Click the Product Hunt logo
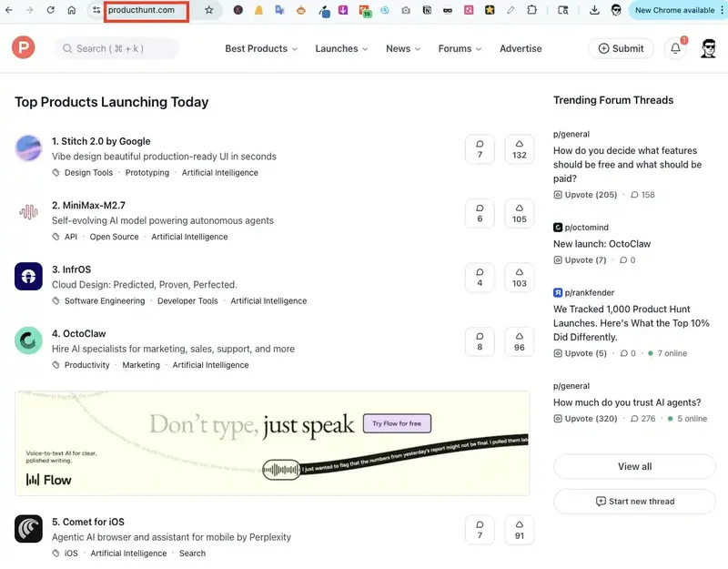Image resolution: width=728 pixels, height=569 pixels. [24, 47]
